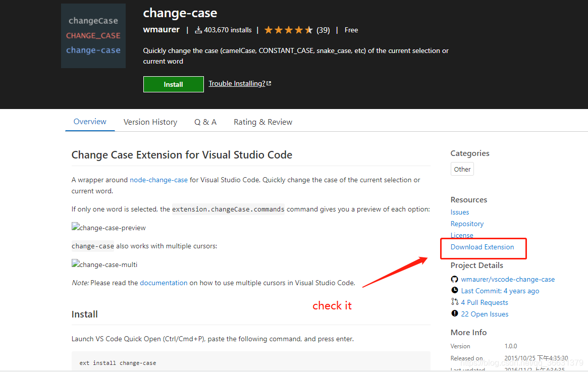Click Last Commit: 4 years ago link

click(500, 291)
